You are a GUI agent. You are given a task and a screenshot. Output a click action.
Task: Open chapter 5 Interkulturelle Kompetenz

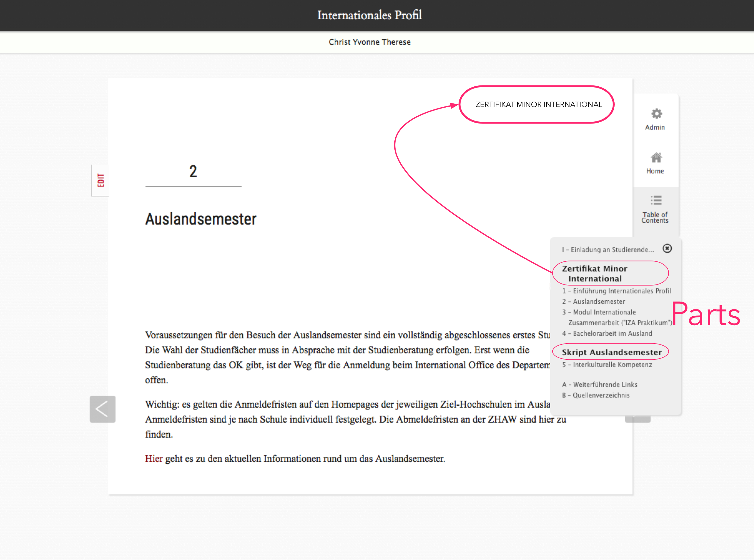coord(607,365)
